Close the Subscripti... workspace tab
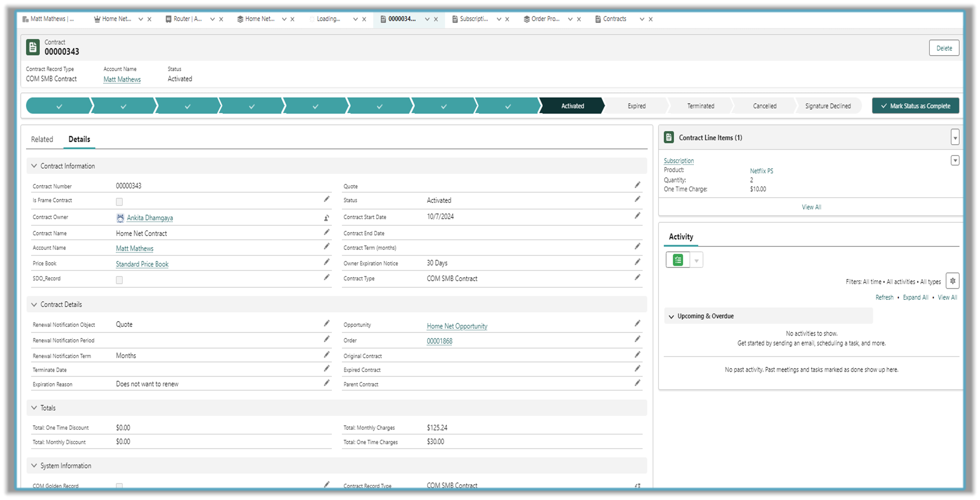 coord(507,19)
